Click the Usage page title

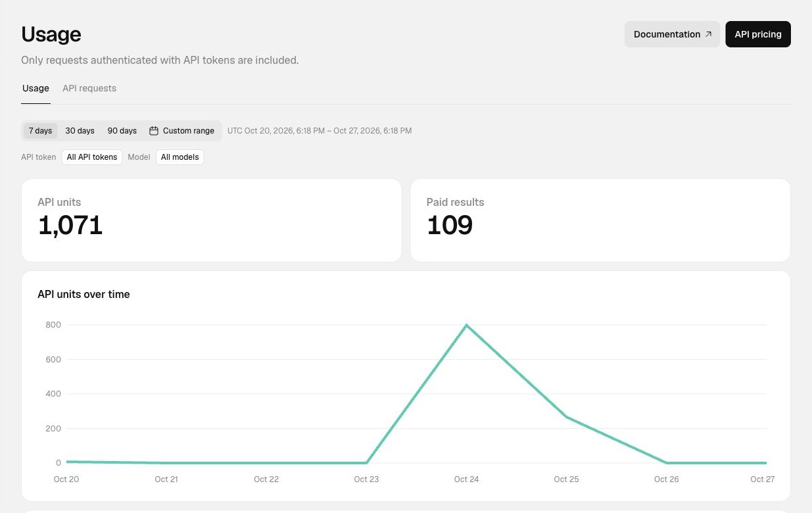[51, 34]
